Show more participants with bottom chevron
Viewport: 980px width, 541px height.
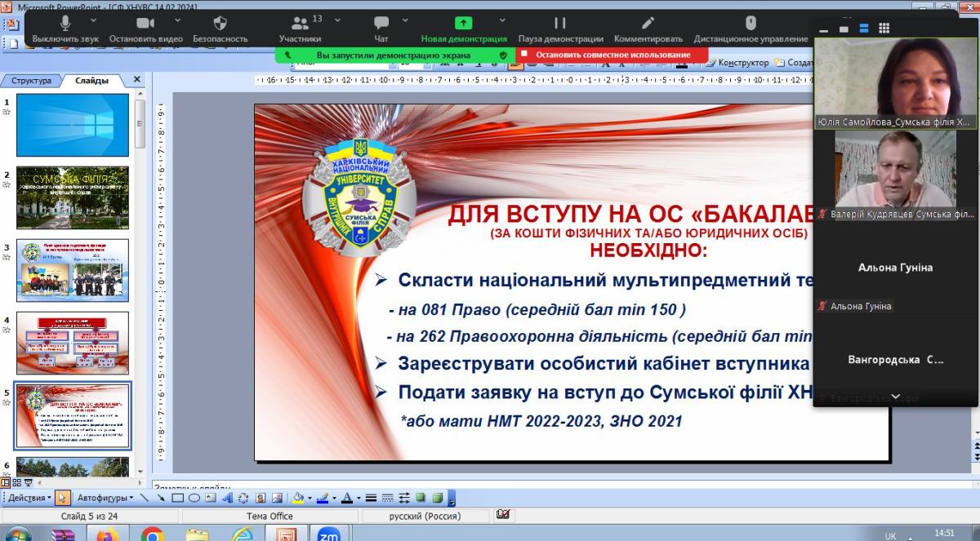(896, 397)
